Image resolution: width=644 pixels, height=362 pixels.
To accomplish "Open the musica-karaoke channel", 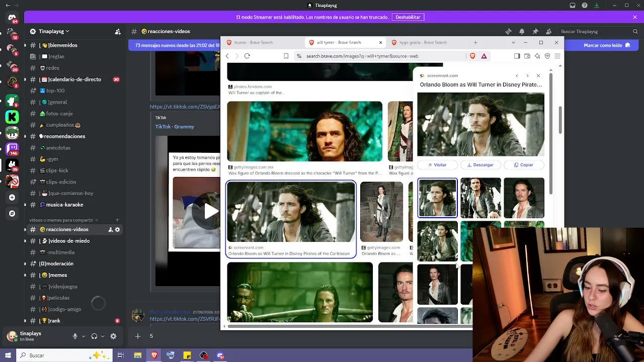I will pos(73,205).
